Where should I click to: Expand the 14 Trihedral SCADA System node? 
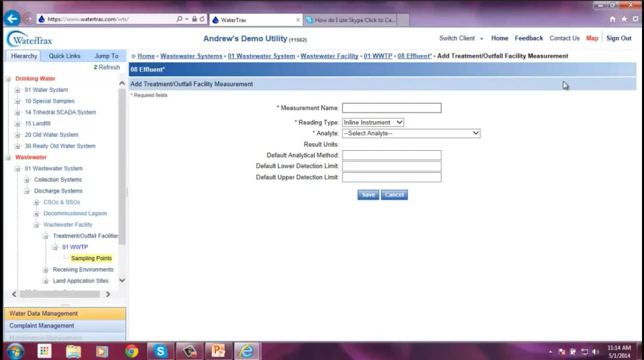click(17, 113)
